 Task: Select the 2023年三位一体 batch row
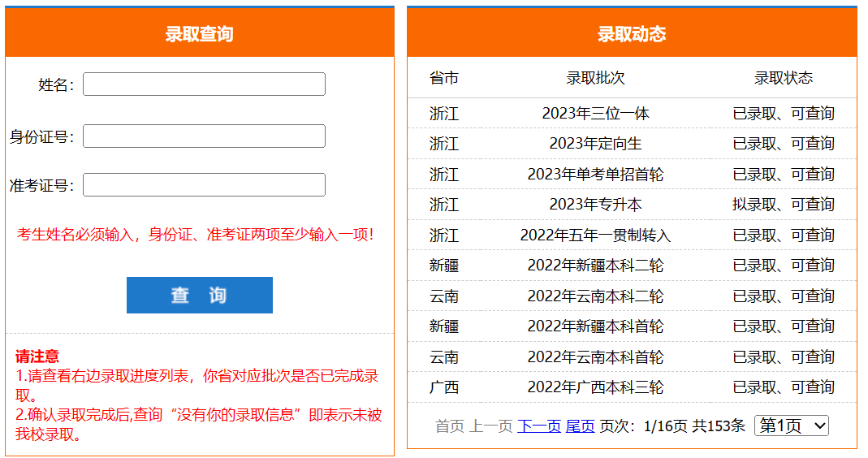[x=595, y=114]
